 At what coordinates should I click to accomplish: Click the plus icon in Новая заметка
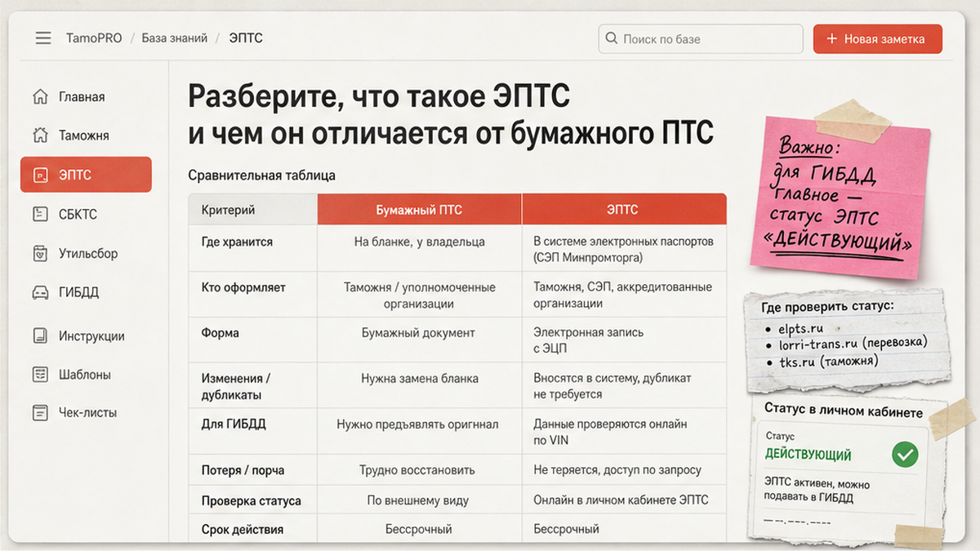[x=831, y=38]
